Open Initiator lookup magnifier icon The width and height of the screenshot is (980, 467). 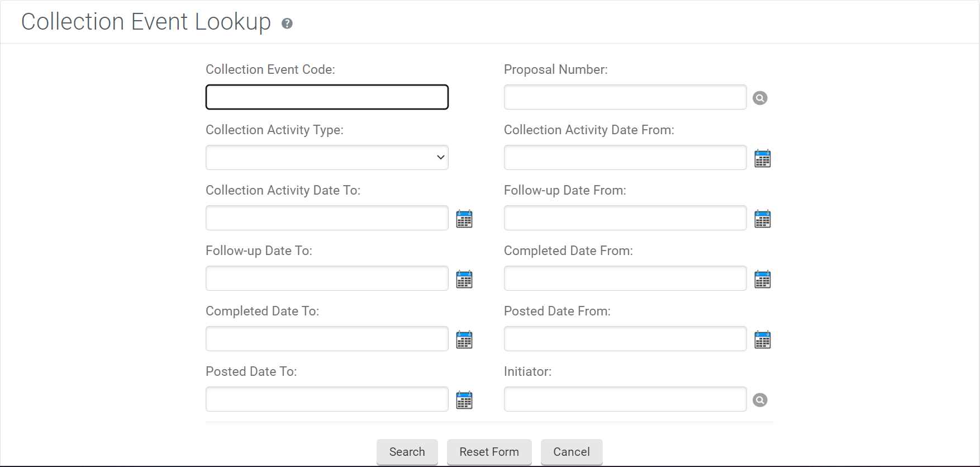coord(760,400)
